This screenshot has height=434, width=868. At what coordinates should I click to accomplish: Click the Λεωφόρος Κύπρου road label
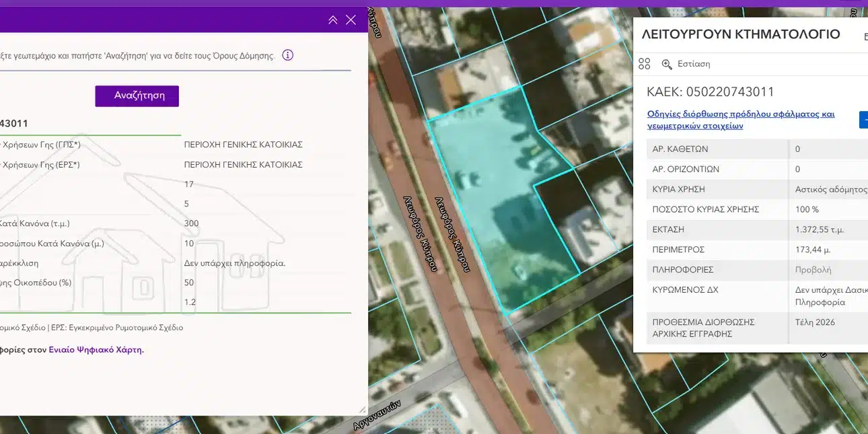[452, 234]
